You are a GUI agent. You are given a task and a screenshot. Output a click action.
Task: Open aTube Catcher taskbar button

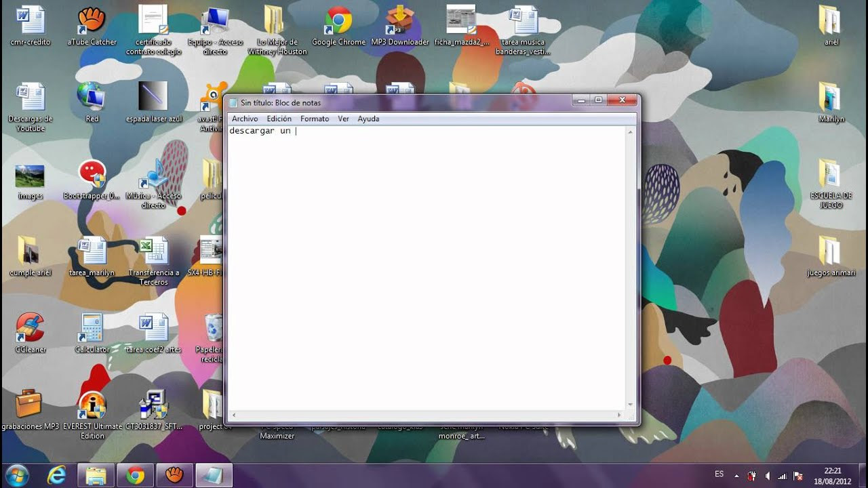(x=174, y=476)
